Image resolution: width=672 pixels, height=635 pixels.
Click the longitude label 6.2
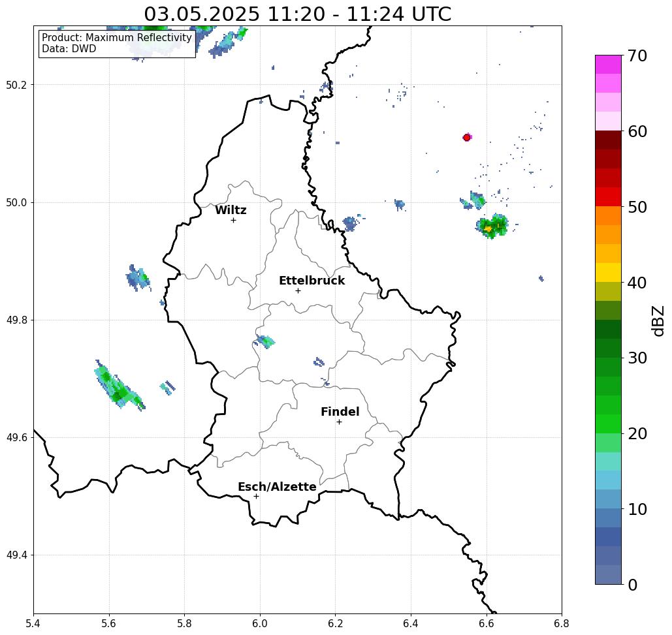point(335,623)
